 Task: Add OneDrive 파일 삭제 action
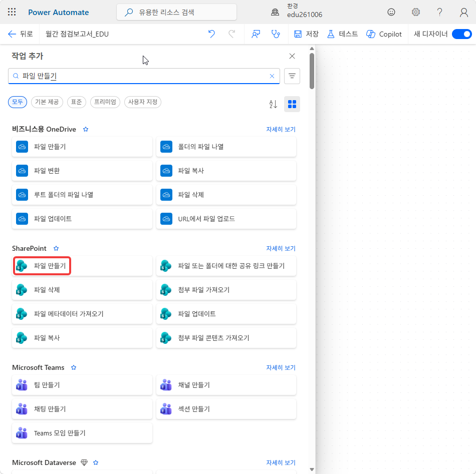pyautogui.click(x=226, y=195)
